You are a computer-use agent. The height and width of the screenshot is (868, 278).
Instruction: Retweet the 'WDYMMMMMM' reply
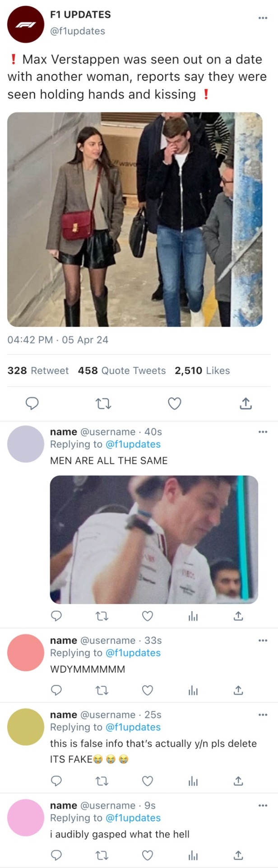[102, 690]
